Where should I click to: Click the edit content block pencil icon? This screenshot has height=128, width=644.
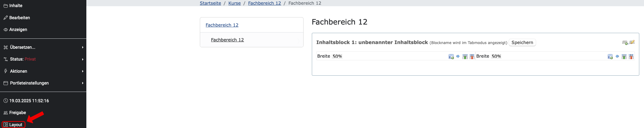click(632, 42)
